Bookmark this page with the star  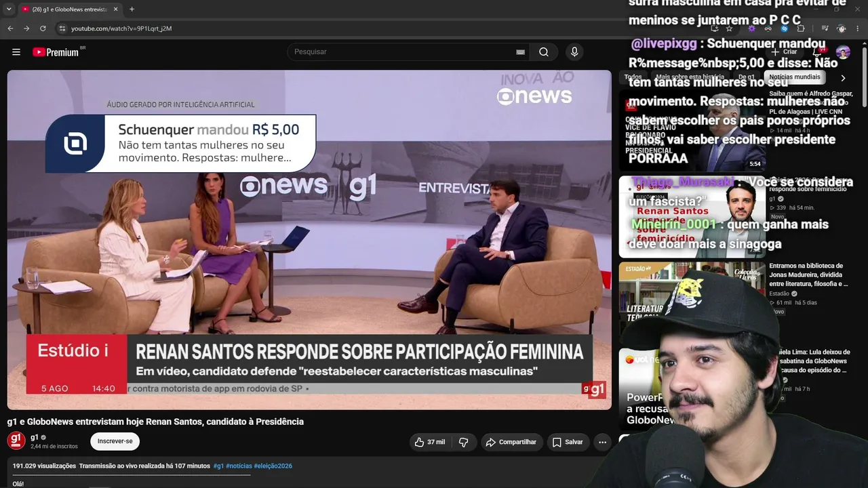click(729, 28)
